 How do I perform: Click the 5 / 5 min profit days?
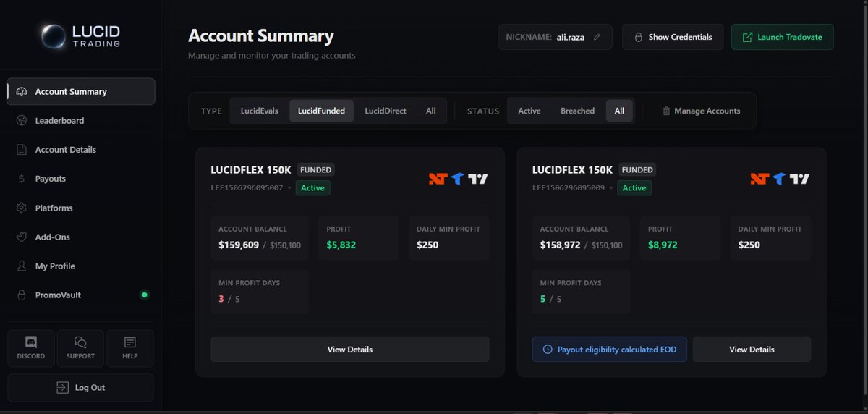pyautogui.click(x=550, y=299)
